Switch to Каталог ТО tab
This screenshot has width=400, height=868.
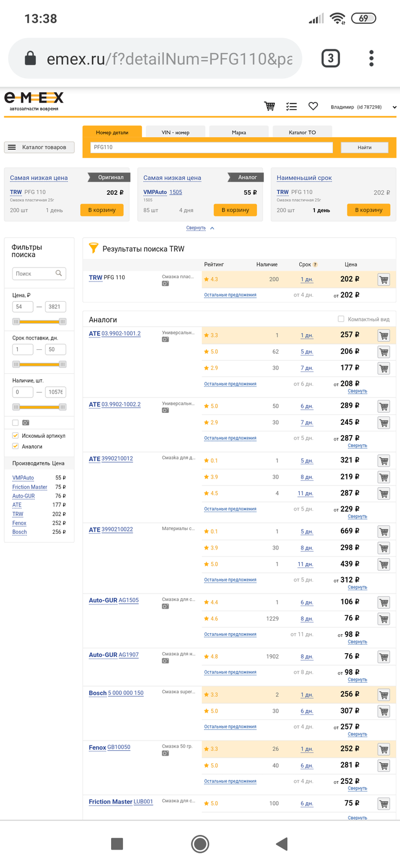click(x=302, y=132)
